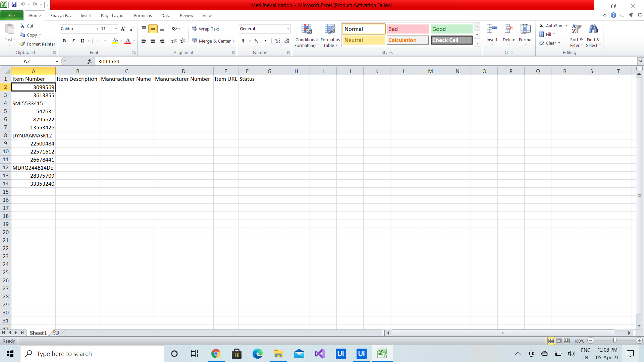Viewport: 644px width, 362px height.
Task: Click the Format Painter brush icon
Action: click(22, 44)
